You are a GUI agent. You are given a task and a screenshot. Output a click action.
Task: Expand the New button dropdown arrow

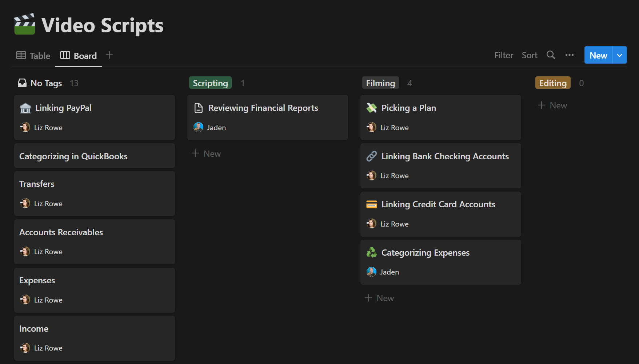coord(619,55)
